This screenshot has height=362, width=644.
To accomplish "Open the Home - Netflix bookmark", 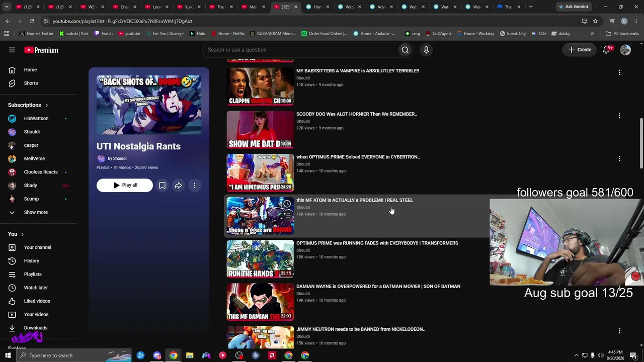I will (x=227, y=34).
